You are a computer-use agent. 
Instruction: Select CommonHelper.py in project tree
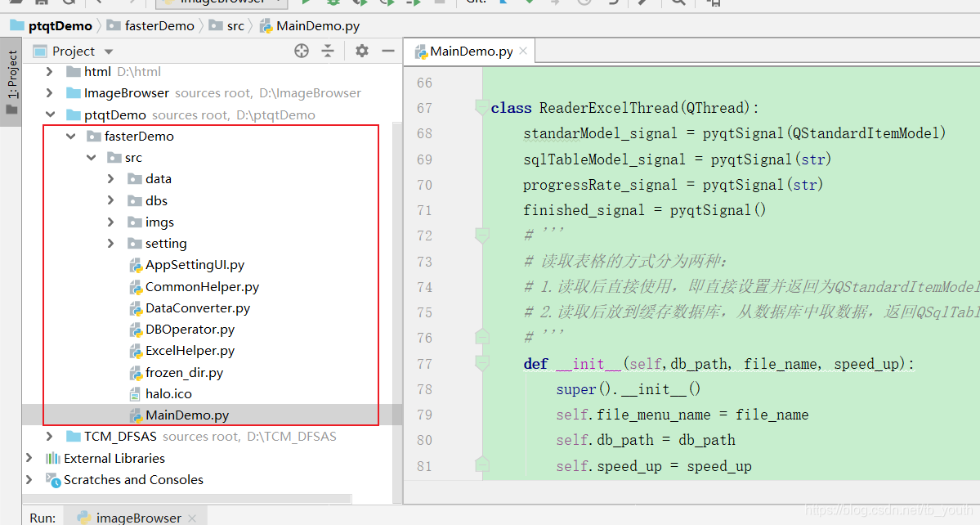pos(202,287)
